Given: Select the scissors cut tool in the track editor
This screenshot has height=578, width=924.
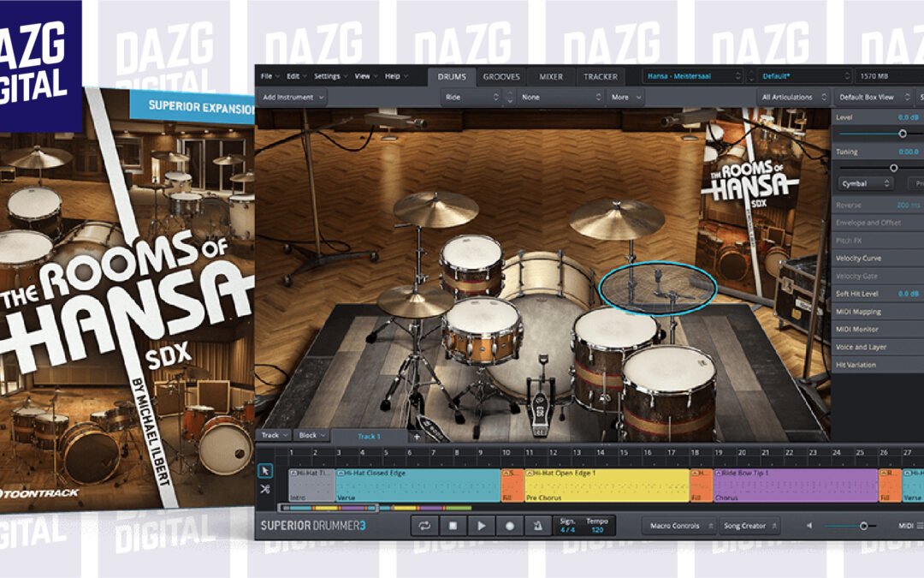Looking at the screenshot, I should point(265,489).
